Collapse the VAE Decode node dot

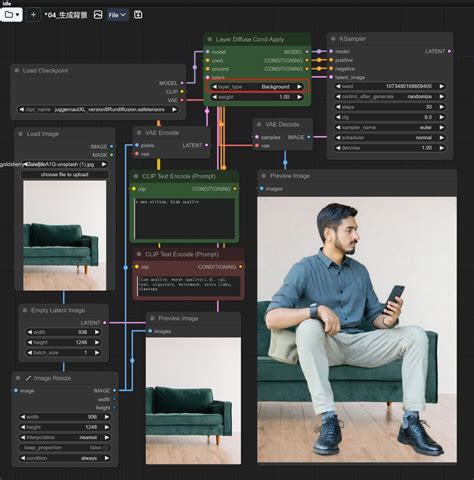coord(259,124)
